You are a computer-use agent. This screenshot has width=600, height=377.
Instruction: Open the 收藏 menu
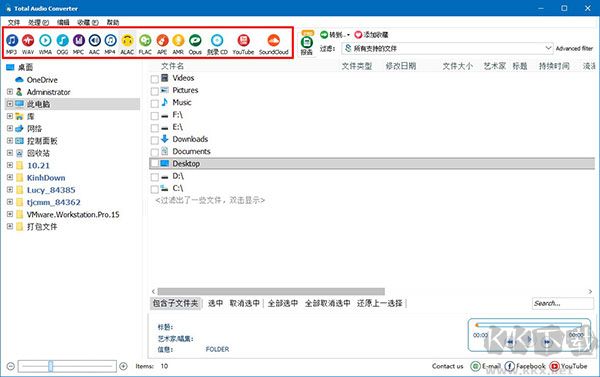pyautogui.click(x=88, y=22)
